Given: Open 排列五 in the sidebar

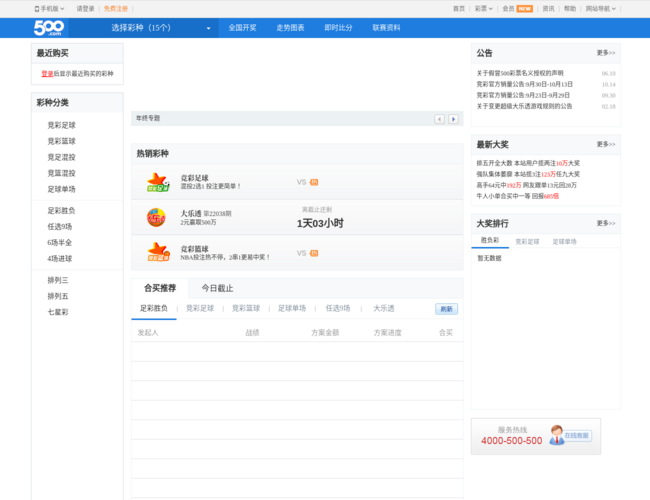Looking at the screenshot, I should 58,296.
